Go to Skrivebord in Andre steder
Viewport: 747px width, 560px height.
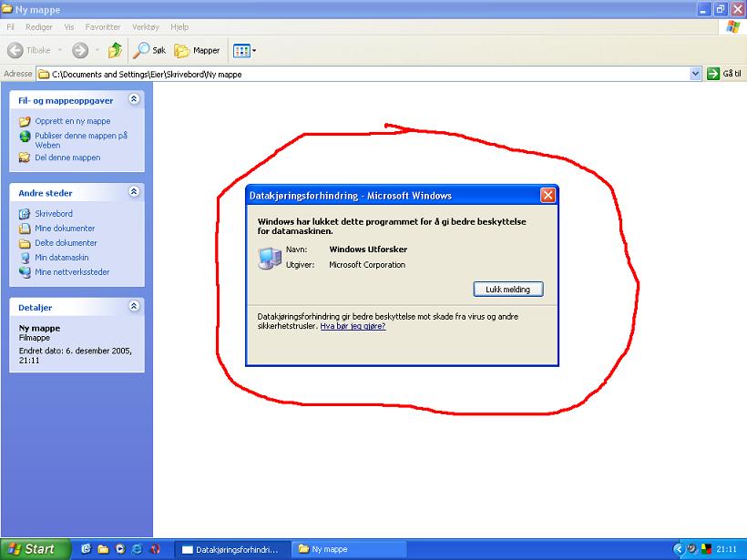pos(54,214)
